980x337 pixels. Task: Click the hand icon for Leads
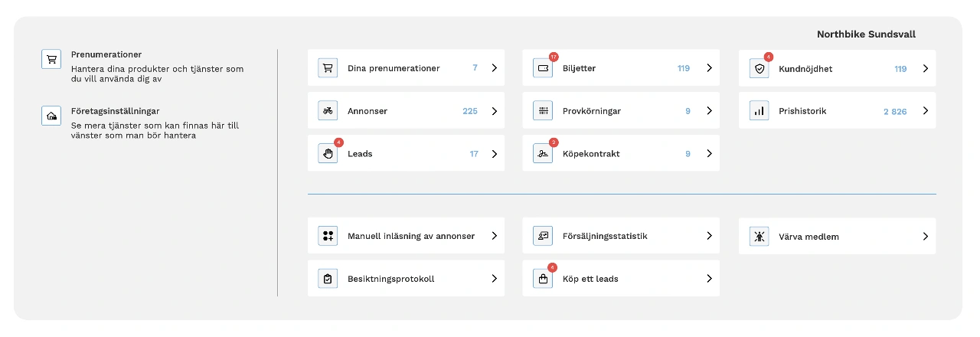tap(328, 154)
